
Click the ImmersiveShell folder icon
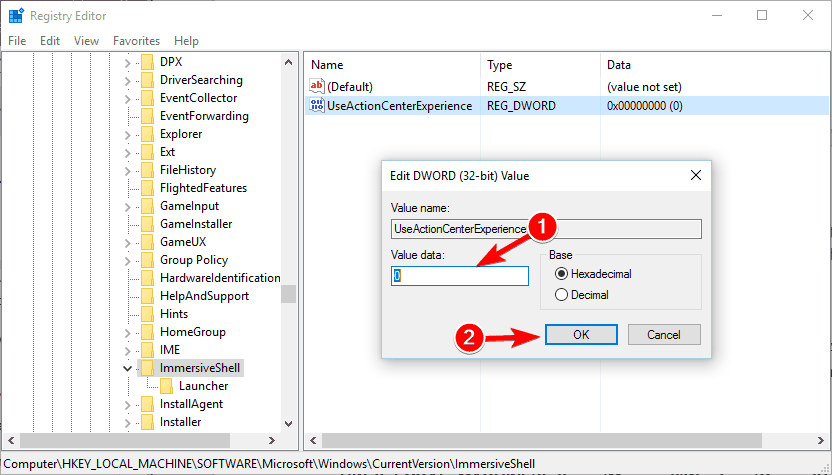[148, 368]
